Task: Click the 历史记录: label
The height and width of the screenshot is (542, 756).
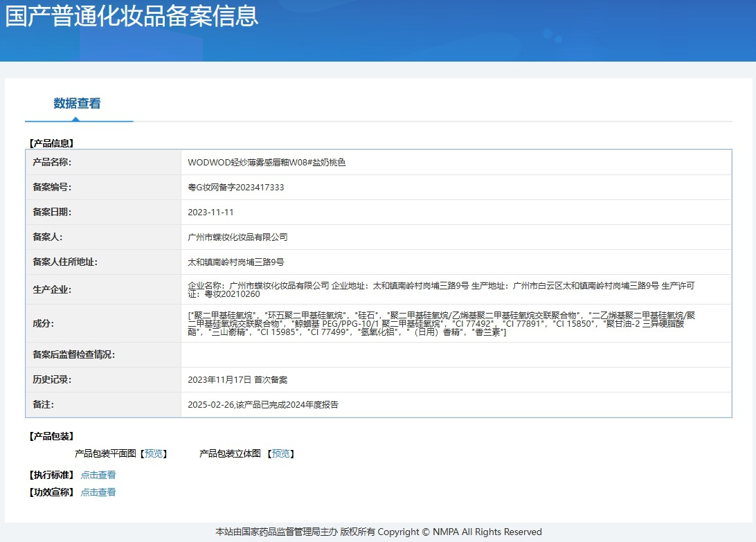Action: coord(52,380)
